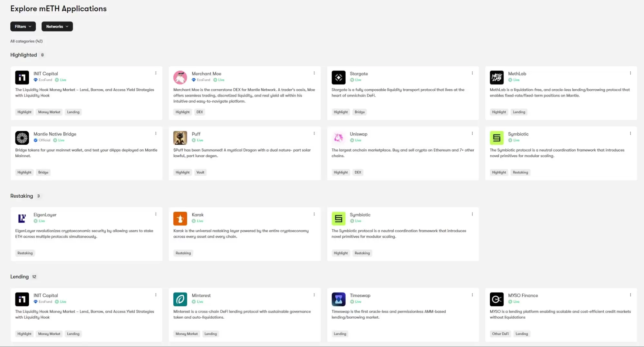Click the Highlight tag on Puff card
This screenshot has height=347, width=644.
(x=183, y=173)
